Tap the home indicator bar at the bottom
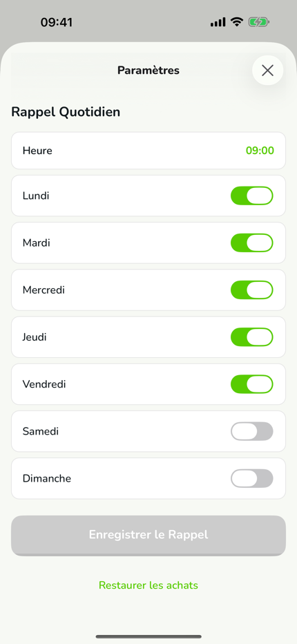Viewport: 297px width, 644px height. coord(148,636)
